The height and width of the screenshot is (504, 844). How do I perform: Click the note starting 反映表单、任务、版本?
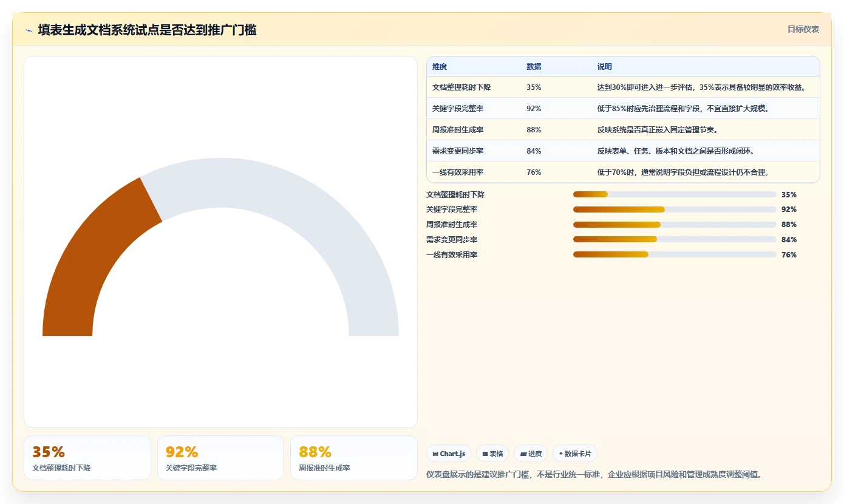click(x=676, y=151)
